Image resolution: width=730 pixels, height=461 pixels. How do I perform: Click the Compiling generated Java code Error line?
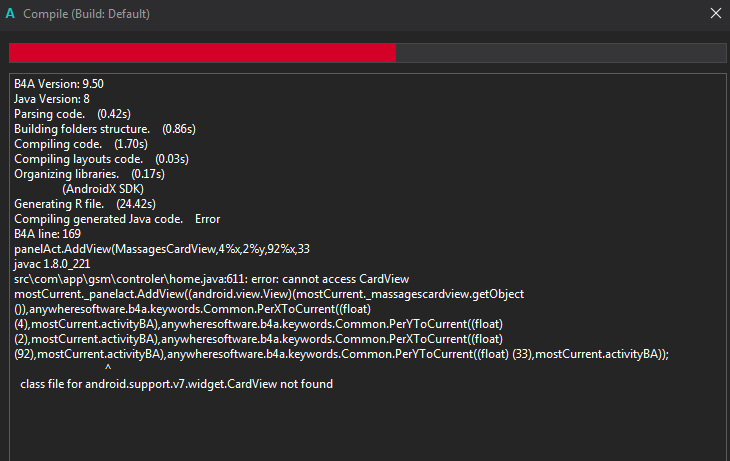click(116, 218)
